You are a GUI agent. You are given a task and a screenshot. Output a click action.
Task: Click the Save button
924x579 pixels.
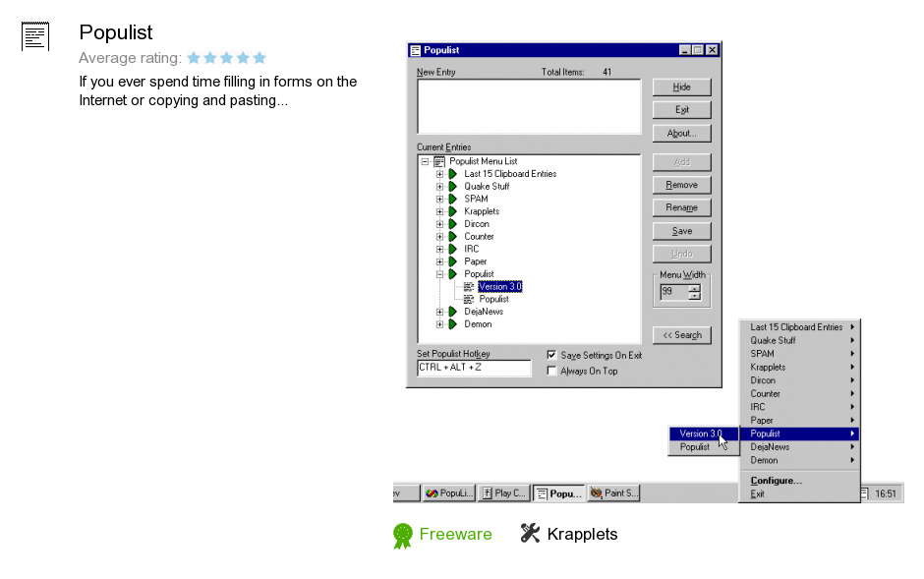[682, 231]
